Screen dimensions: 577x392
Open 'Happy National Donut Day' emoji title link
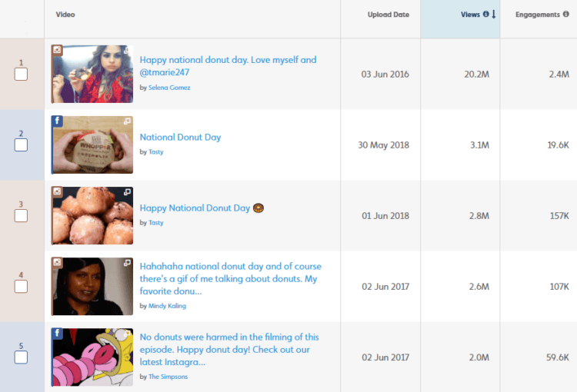pyautogui.click(x=202, y=208)
